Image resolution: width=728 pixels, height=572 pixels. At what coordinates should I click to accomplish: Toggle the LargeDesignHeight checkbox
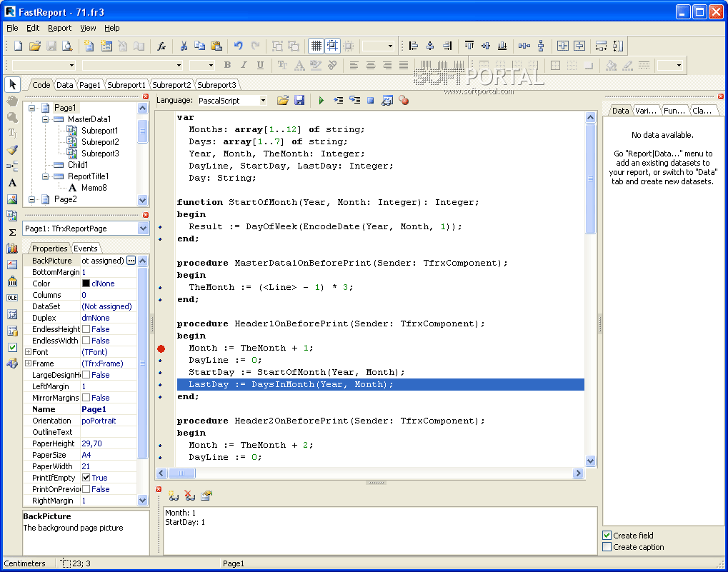86,375
